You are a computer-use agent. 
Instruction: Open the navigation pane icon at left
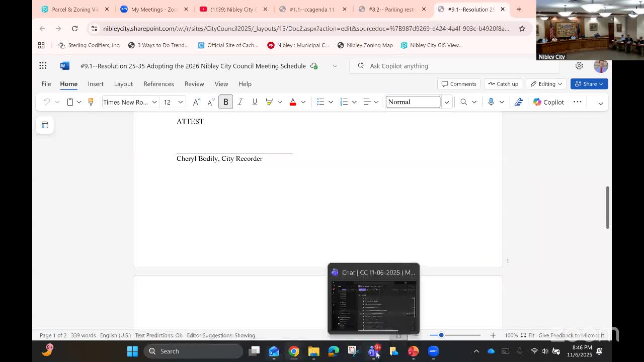(45, 125)
